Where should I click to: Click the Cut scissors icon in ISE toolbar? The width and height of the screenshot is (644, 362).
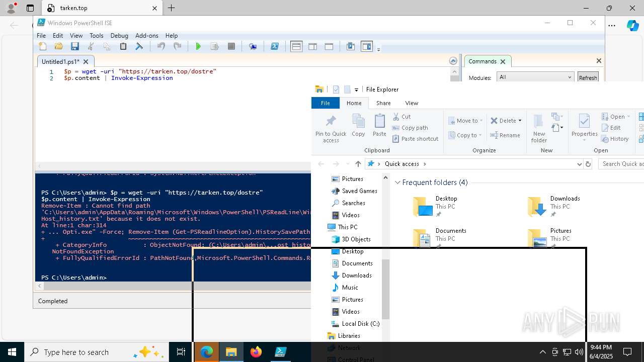pyautogui.click(x=91, y=46)
